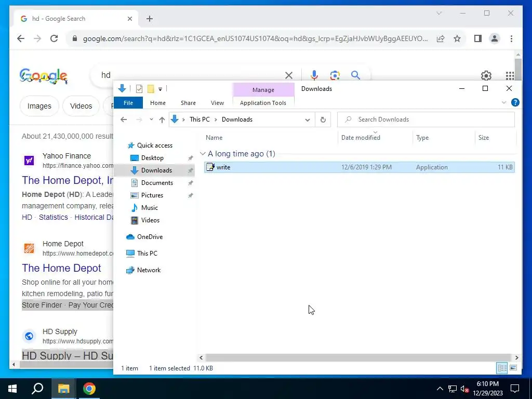
Task: Reload the Google search page in Chrome
Action: tap(54, 38)
